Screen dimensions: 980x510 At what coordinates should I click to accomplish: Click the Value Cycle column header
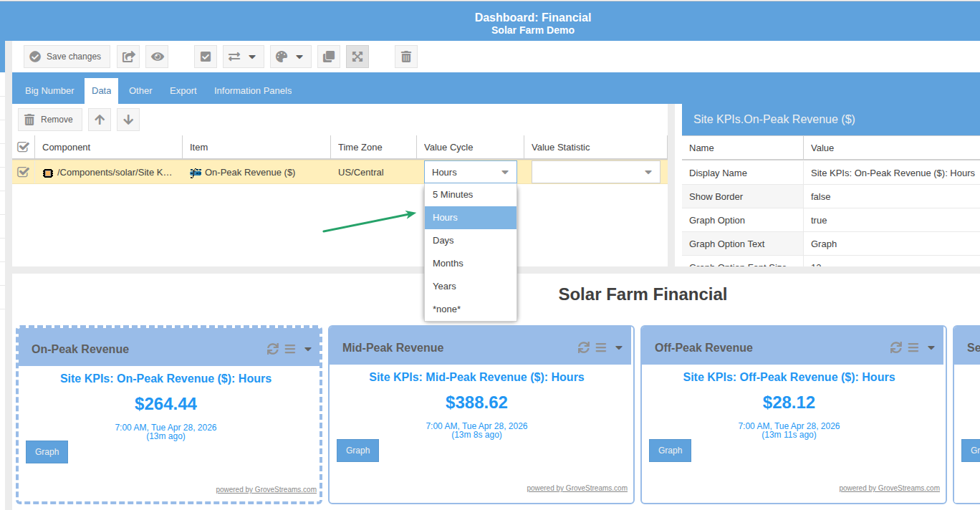[470, 148]
